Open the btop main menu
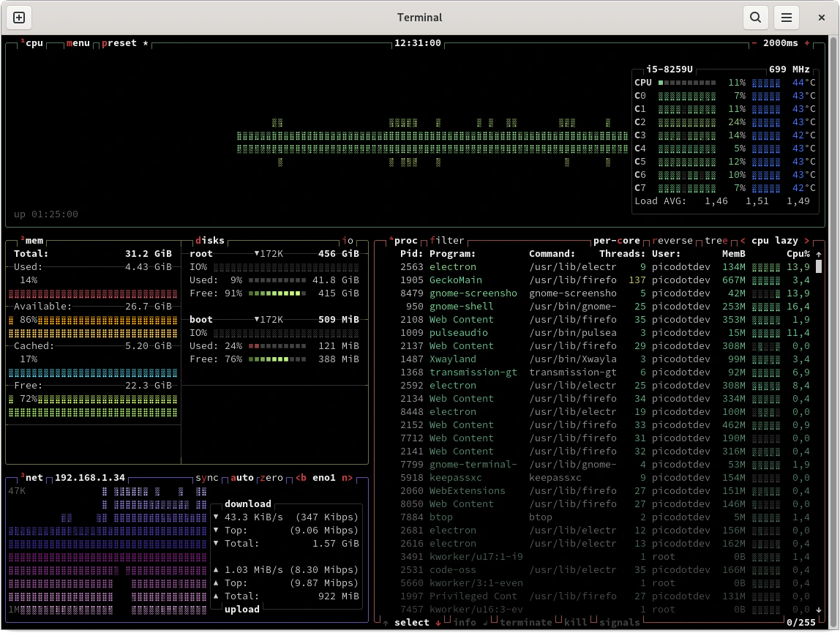The height and width of the screenshot is (633, 840). coord(78,43)
